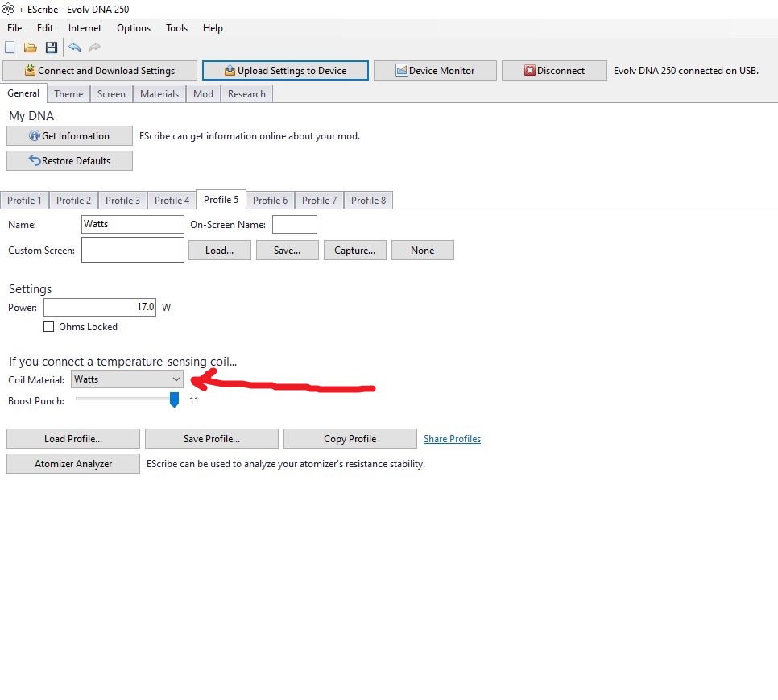The width and height of the screenshot is (778, 700).
Task: Click Connect and Download Settings
Action: tap(100, 70)
